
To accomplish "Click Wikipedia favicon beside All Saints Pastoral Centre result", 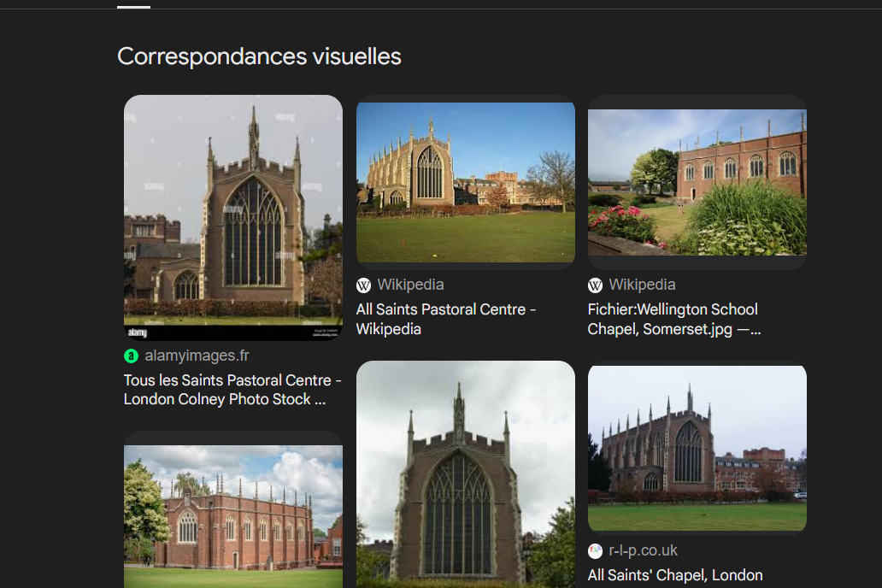I will click(x=364, y=285).
